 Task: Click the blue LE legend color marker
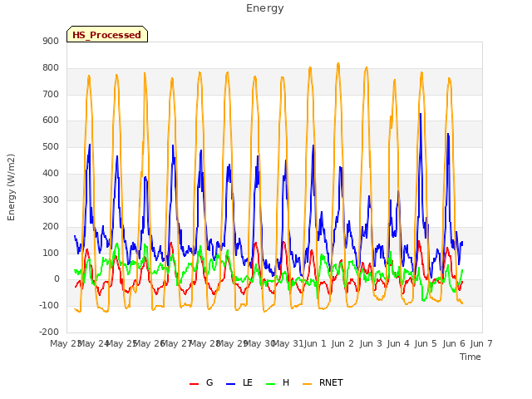231,384
